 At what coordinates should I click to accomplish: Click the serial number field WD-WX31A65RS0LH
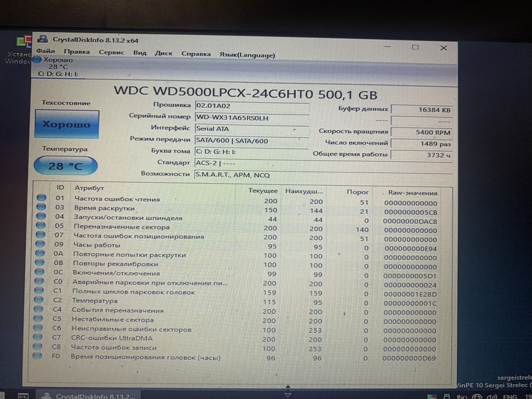tap(252, 118)
